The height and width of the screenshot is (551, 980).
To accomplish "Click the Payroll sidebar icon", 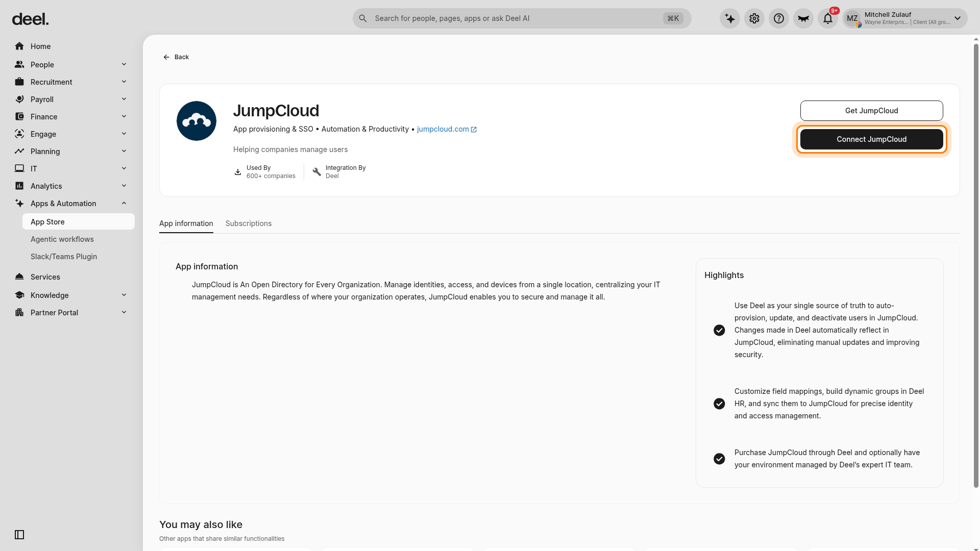I will point(19,99).
